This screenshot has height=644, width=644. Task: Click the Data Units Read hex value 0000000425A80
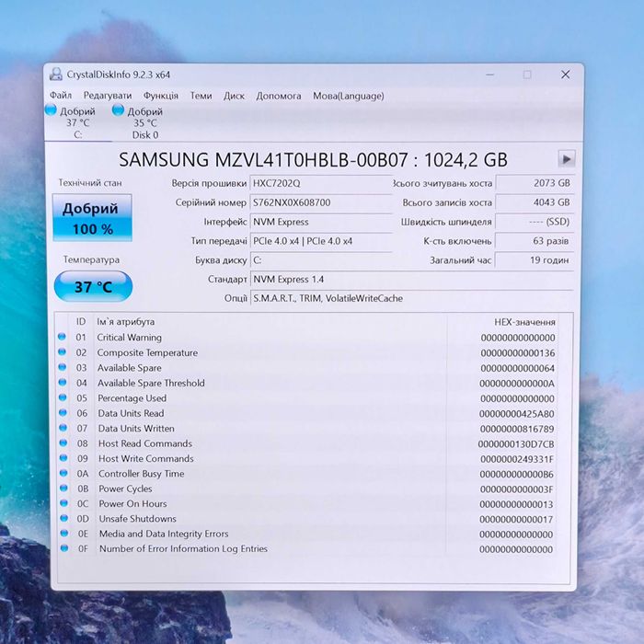coord(517,414)
